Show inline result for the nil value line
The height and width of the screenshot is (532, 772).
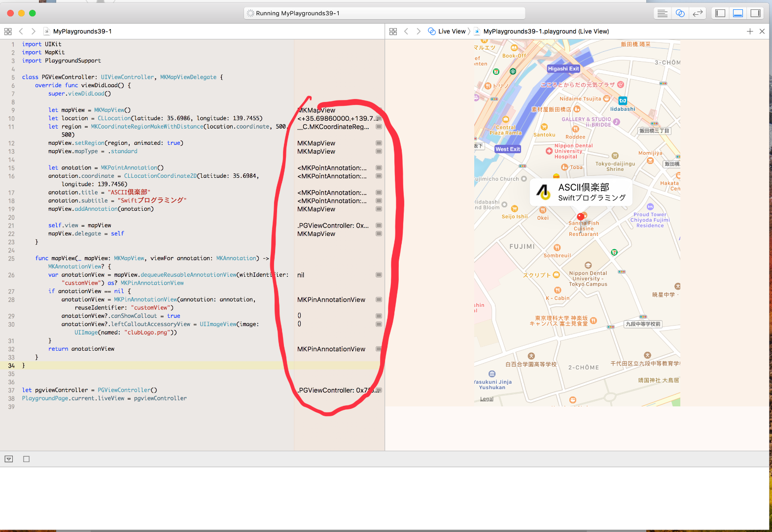tap(379, 275)
